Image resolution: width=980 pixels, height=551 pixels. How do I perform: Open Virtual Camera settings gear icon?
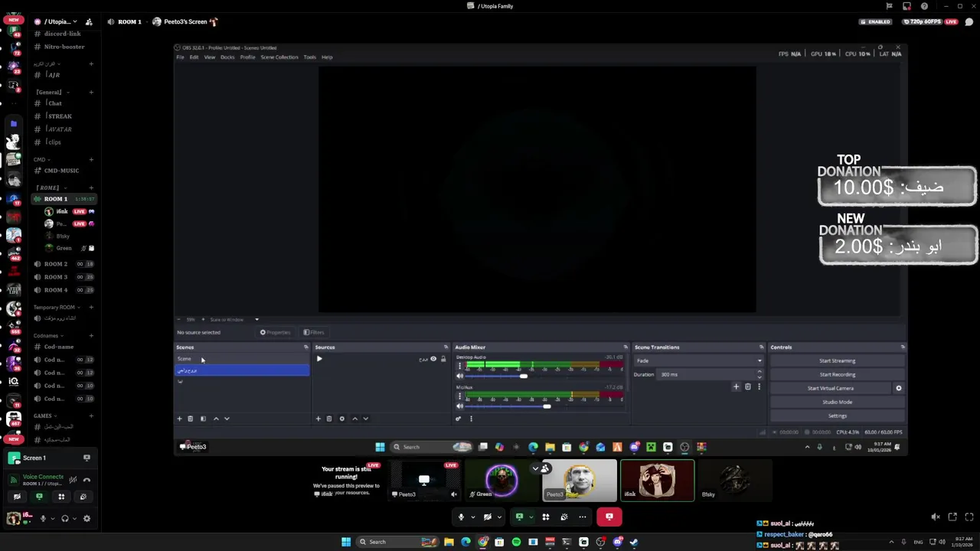899,388
